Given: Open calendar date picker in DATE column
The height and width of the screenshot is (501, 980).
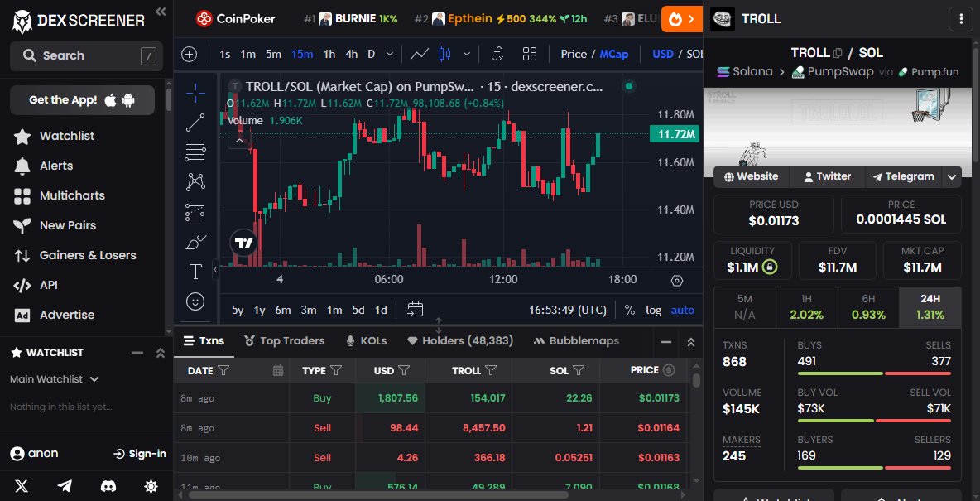Looking at the screenshot, I should (278, 371).
